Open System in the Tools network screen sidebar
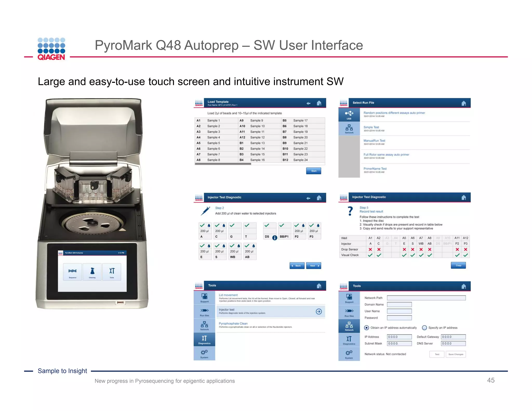 349,354
